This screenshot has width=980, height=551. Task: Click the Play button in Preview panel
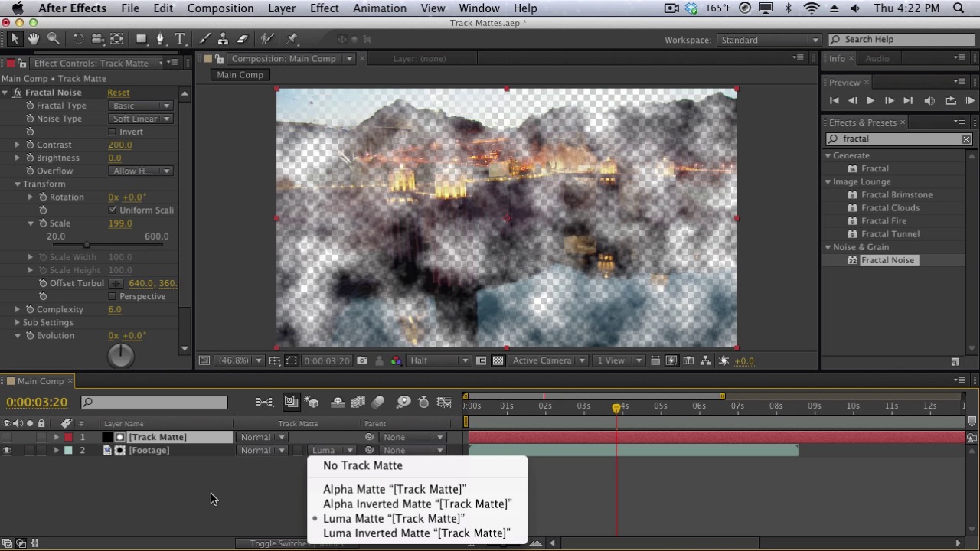[871, 101]
